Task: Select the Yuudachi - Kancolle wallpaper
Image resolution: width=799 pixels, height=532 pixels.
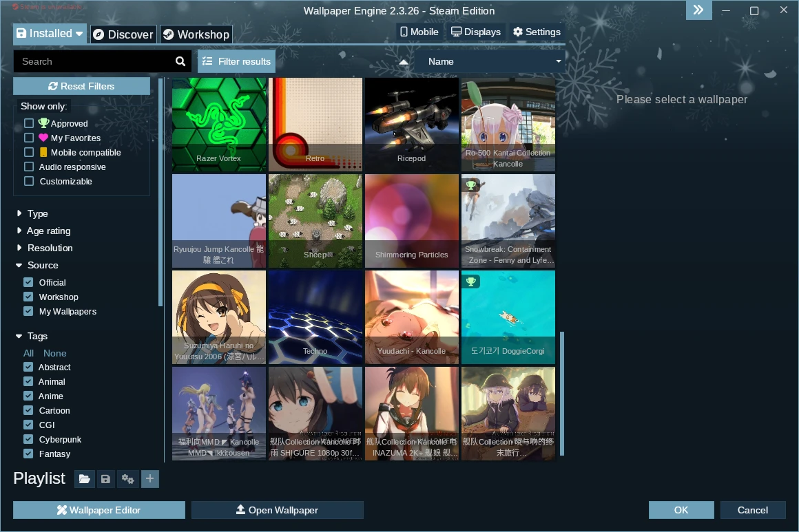Action: [412, 317]
